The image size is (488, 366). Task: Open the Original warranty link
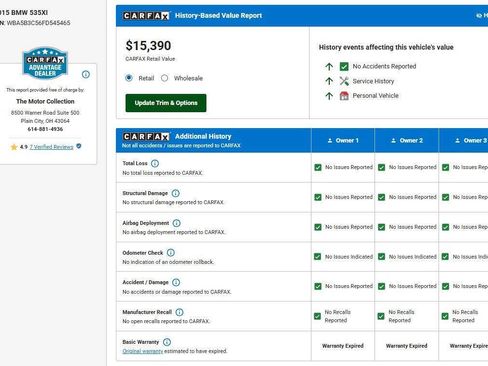(x=143, y=351)
